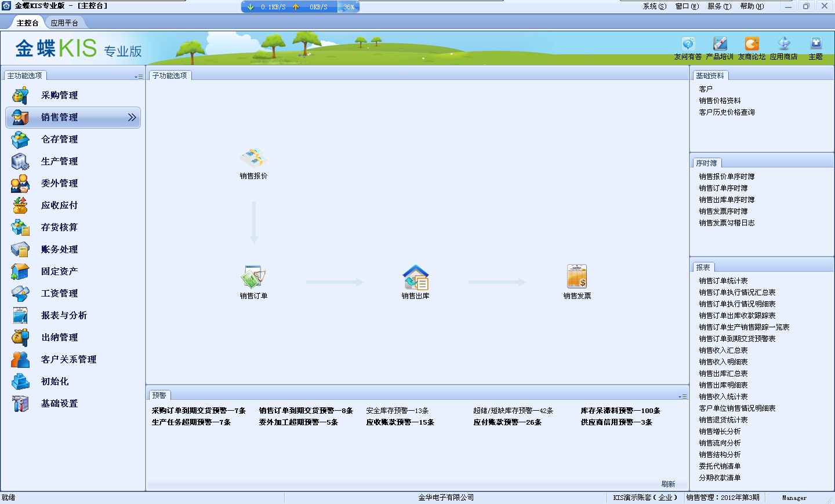Viewport: 835px width, 504px height.
Task: Open 销售订单序时簿 link
Action: 723,188
